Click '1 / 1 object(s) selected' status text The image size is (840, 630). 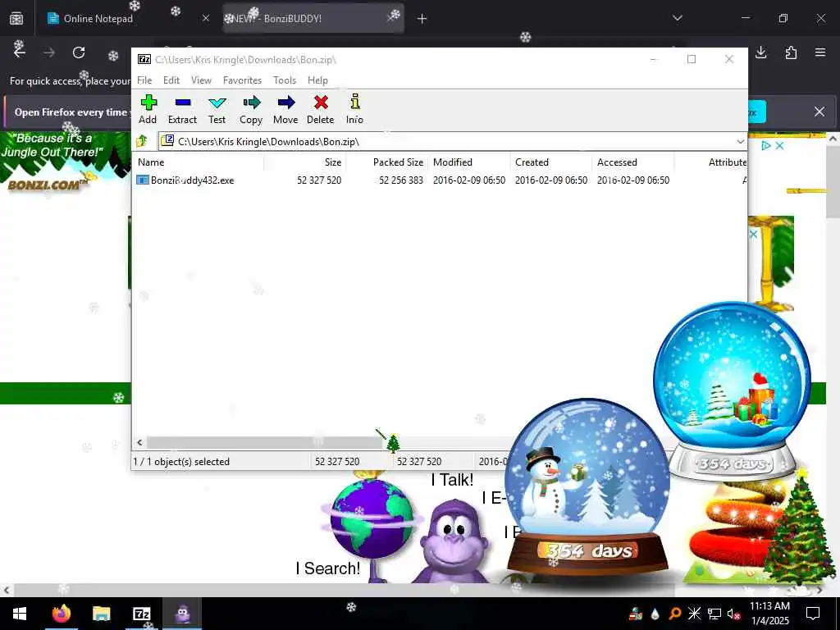[x=181, y=462]
